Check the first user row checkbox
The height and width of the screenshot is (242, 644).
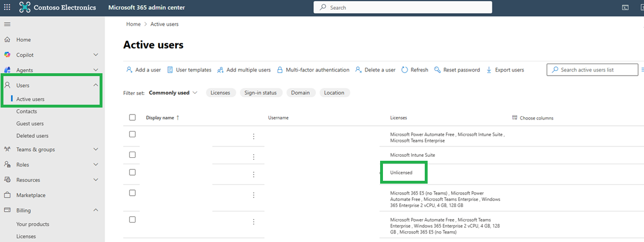click(132, 134)
